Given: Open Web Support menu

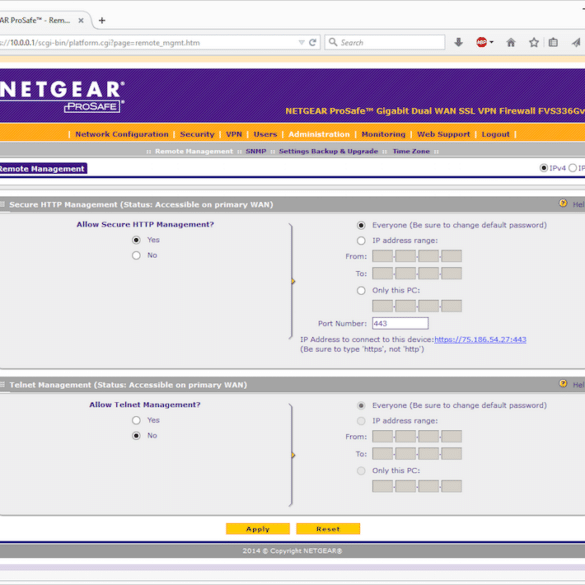Looking at the screenshot, I should [443, 134].
